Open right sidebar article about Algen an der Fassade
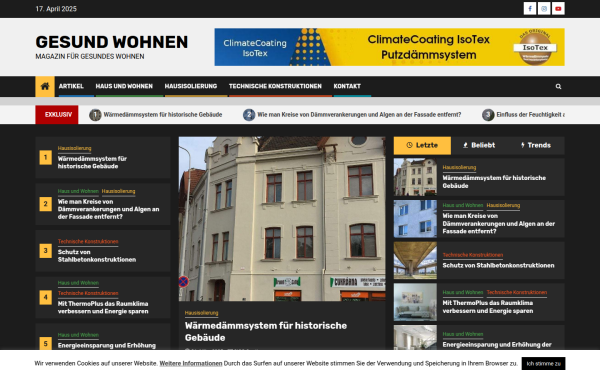Viewport: 600px width, 375px height. coord(499,223)
